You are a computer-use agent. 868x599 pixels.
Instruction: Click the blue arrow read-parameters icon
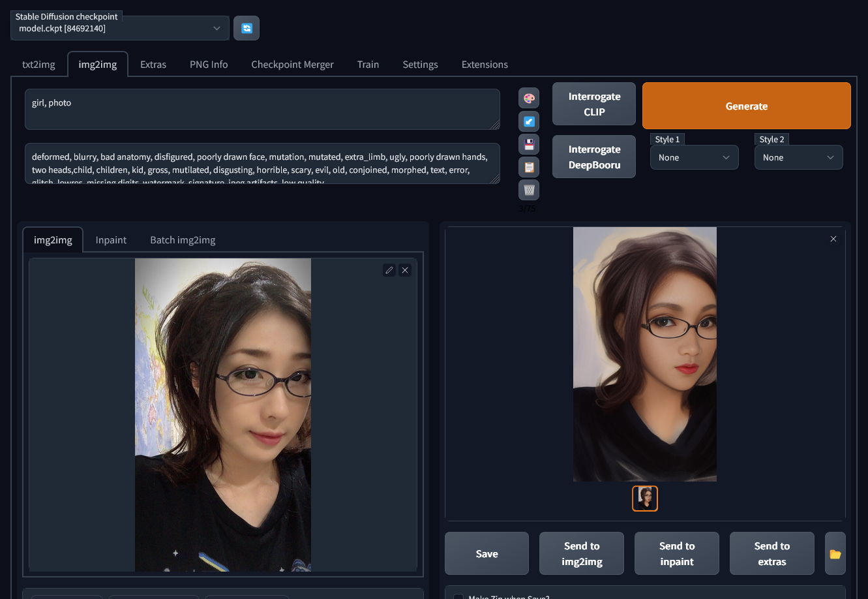point(529,121)
